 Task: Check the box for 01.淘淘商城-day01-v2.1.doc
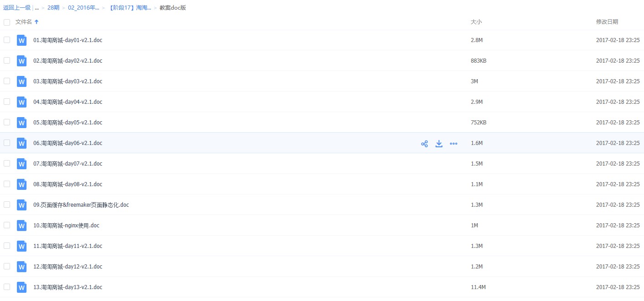tap(7, 40)
